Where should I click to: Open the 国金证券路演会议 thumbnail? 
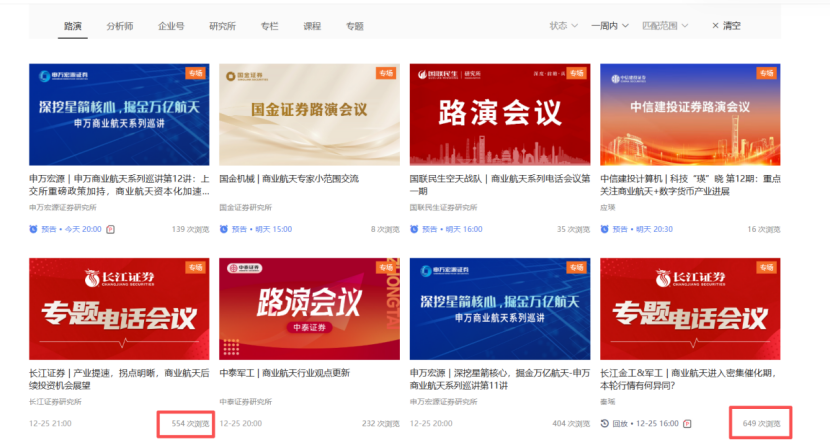(305, 114)
